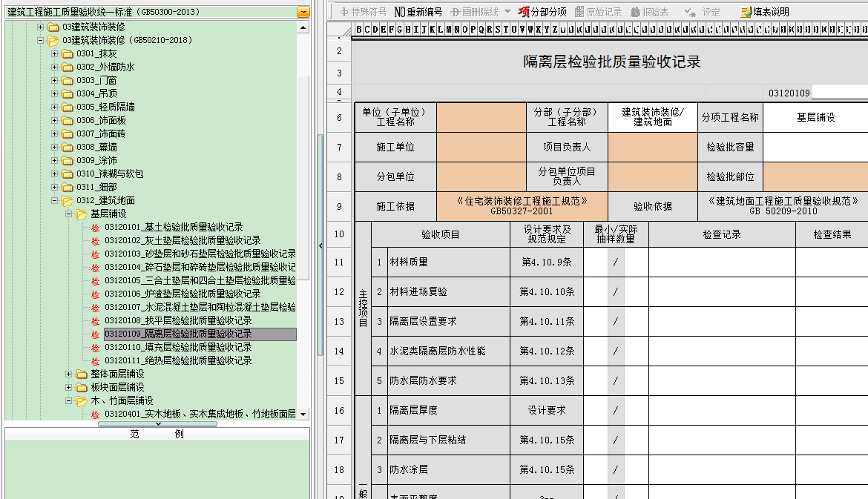Open 03120110_填充层检验批质量验收记录
This screenshot has height=499, width=868.
pyautogui.click(x=177, y=347)
